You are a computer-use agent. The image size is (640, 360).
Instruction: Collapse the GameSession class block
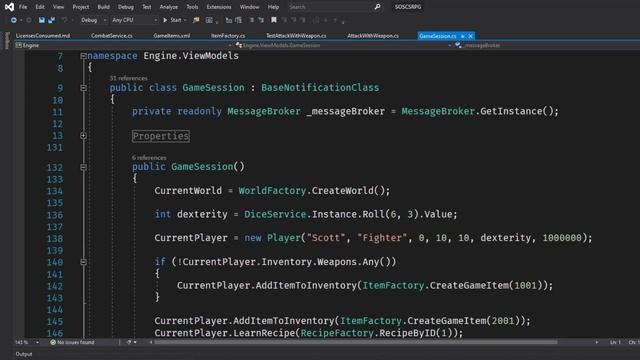tap(83, 88)
